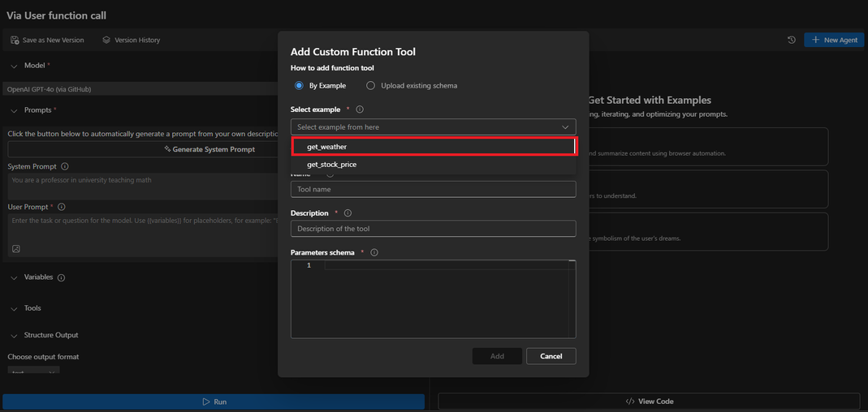Click the Run button
The image size is (868, 412).
[214, 402]
